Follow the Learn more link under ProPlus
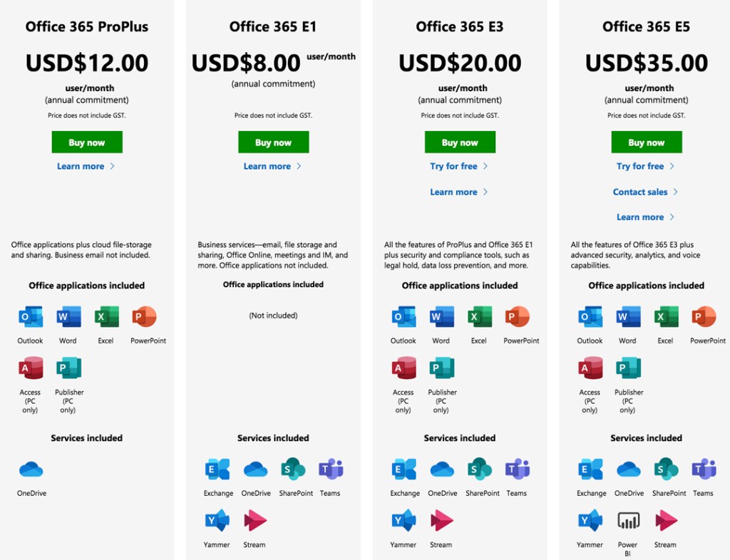 81,166
